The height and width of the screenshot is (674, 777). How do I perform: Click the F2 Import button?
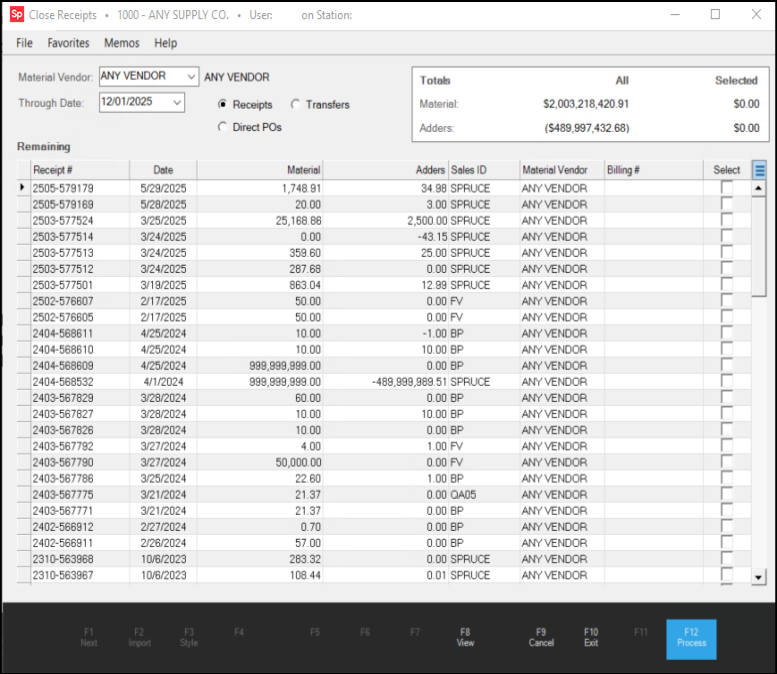tap(139, 637)
